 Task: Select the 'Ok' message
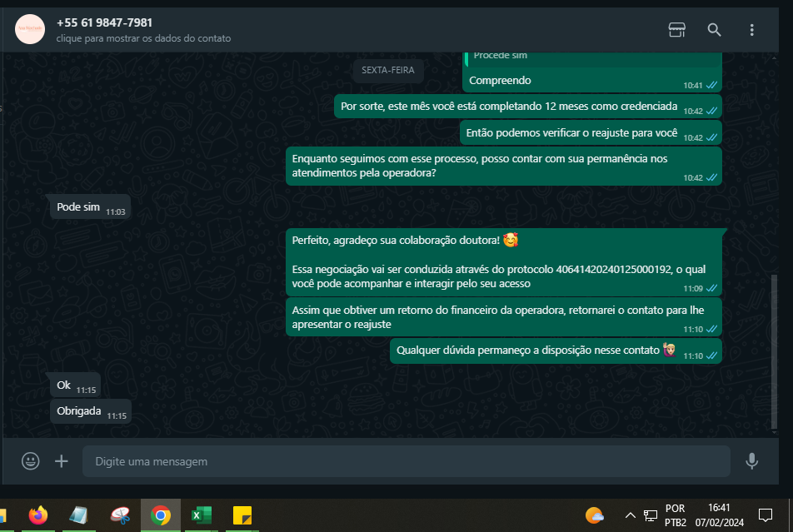[x=75, y=385]
